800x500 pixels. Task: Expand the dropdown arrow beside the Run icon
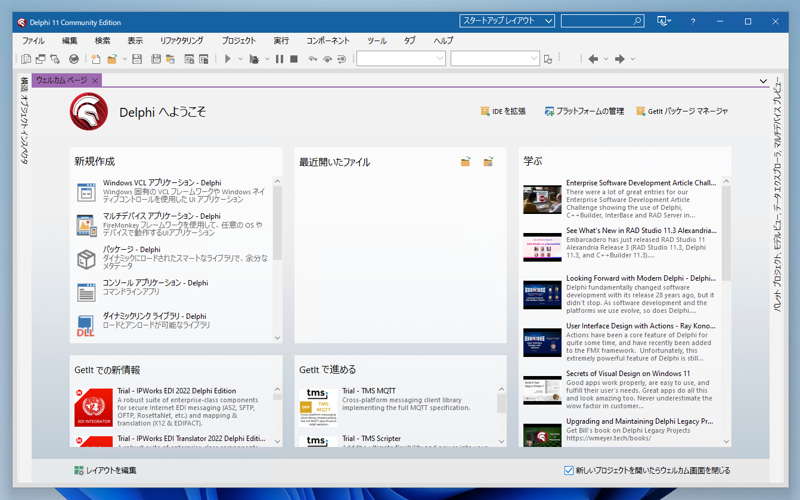(240, 59)
